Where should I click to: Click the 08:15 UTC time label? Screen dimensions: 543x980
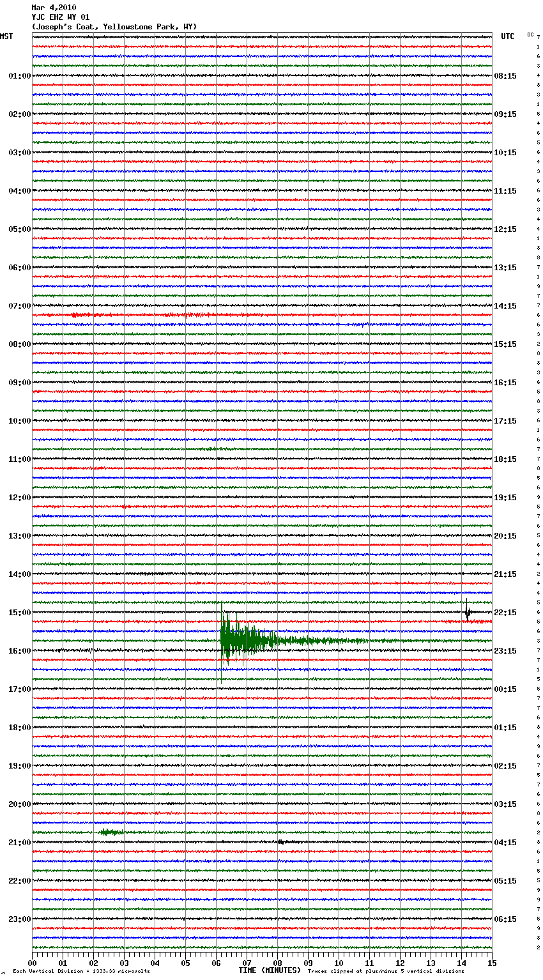point(505,76)
